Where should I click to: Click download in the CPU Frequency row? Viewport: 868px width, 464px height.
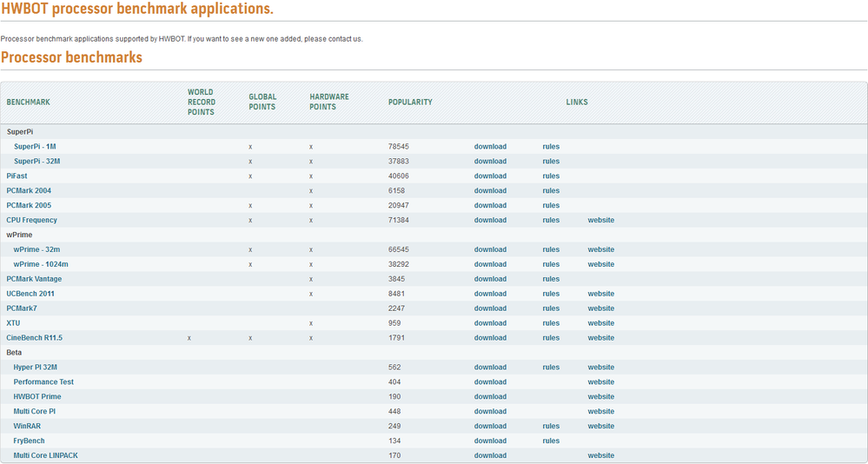click(490, 220)
